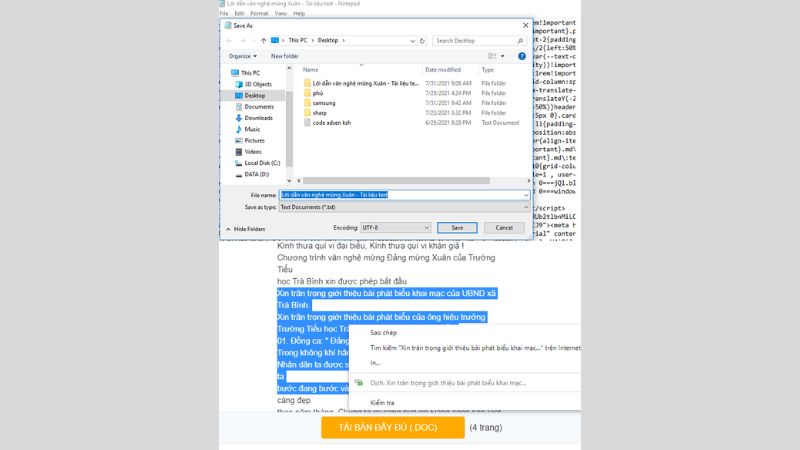Click the horizontal scrollbar of the file list
This screenshot has height=450, width=800.
coord(400,181)
